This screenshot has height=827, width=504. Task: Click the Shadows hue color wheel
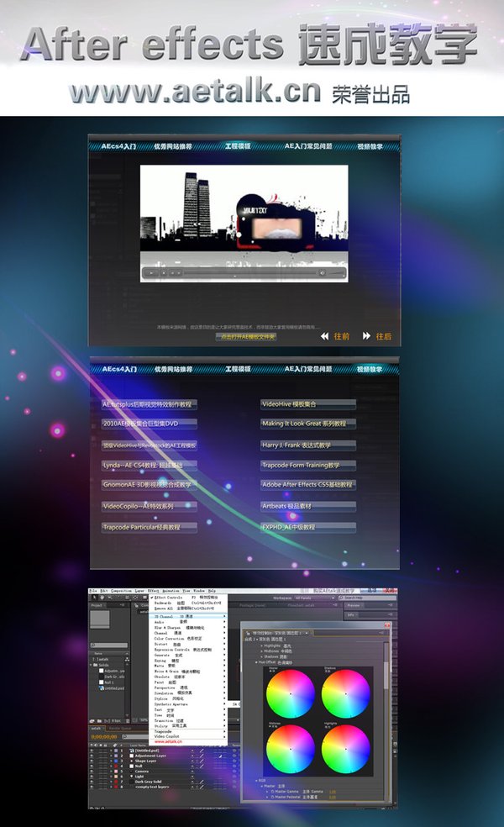click(x=346, y=693)
